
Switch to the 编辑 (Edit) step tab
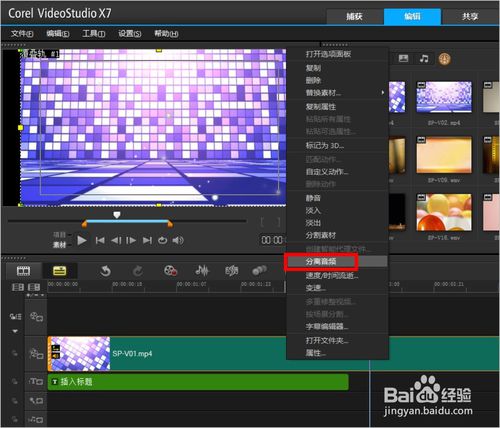pos(412,16)
